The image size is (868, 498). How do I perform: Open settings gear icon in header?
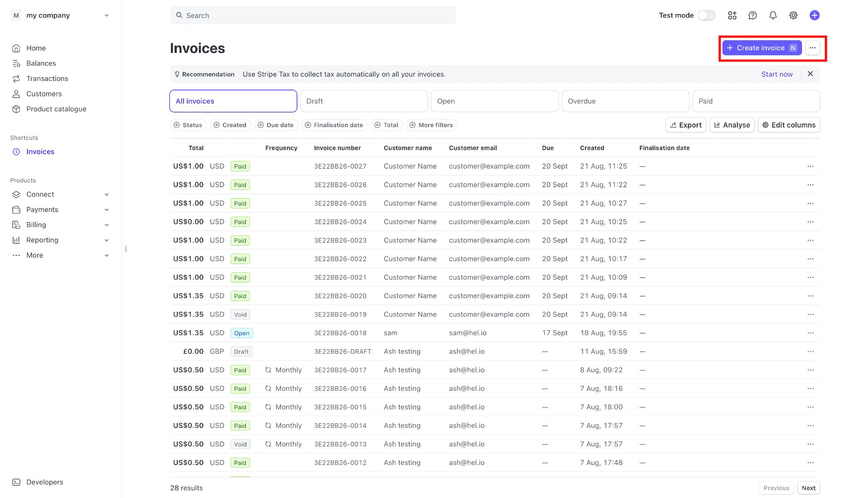pyautogui.click(x=793, y=15)
